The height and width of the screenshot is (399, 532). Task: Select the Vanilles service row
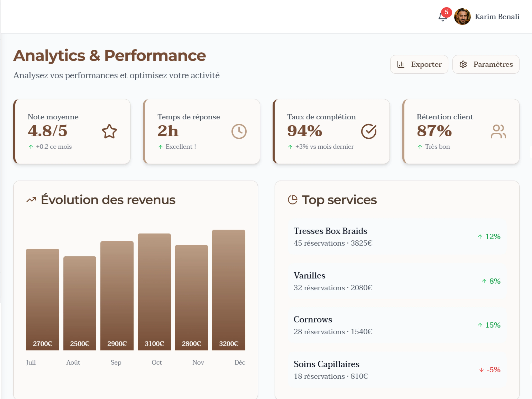point(397,281)
